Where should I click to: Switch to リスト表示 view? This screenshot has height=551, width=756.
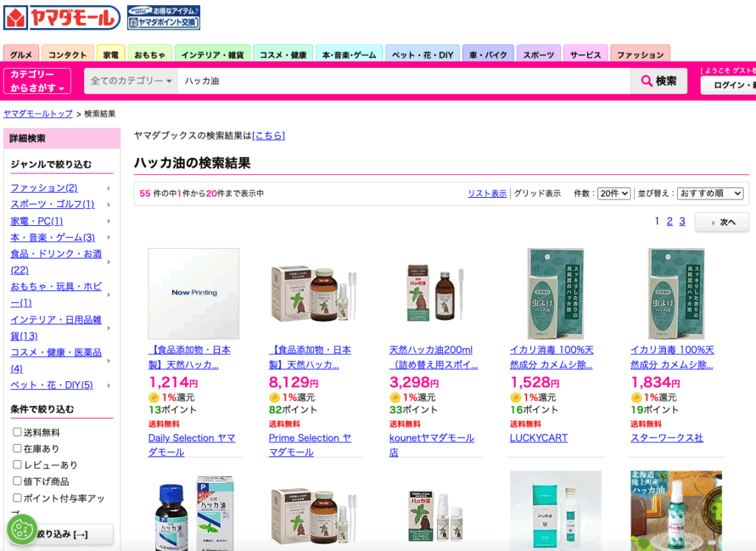(x=487, y=194)
